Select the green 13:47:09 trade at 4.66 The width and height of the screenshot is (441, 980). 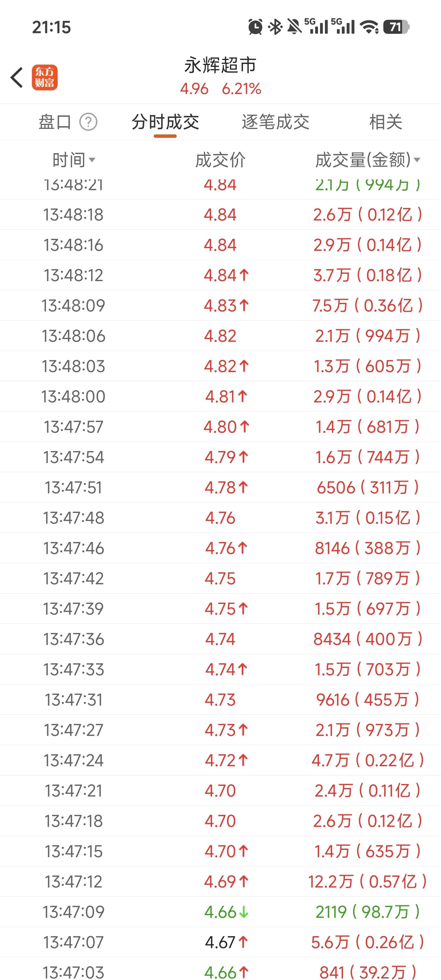(x=220, y=912)
